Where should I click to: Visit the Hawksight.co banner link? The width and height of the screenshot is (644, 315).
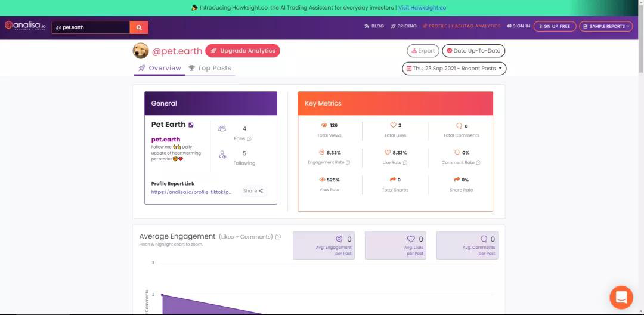[x=422, y=7]
